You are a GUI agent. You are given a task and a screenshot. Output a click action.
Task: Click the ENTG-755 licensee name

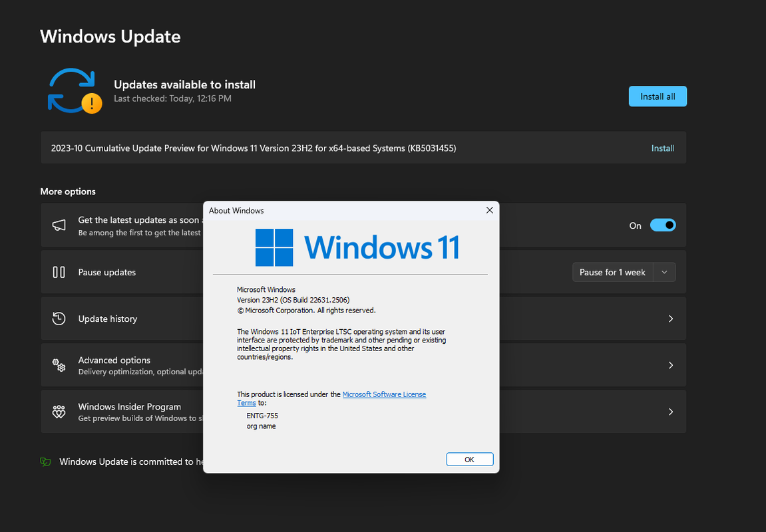[262, 416]
